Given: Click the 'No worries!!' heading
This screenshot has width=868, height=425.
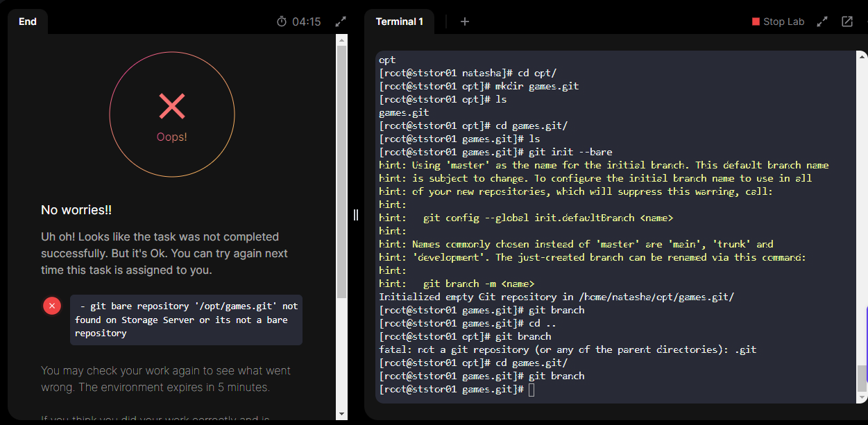Looking at the screenshot, I should coord(76,210).
